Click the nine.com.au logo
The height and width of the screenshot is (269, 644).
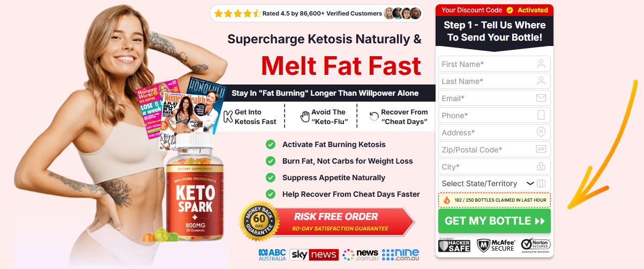[400, 255]
